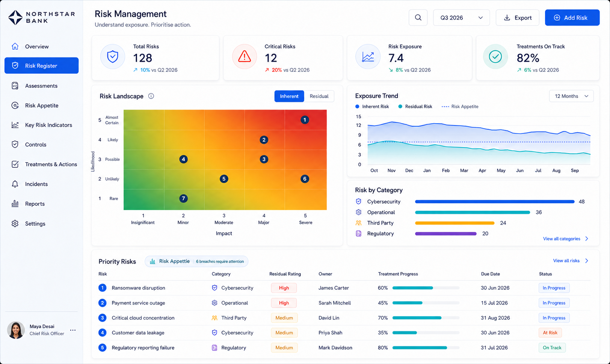The width and height of the screenshot is (610, 364).
Task: Click the Treatments On Track checkmark icon
Action: coord(495,57)
